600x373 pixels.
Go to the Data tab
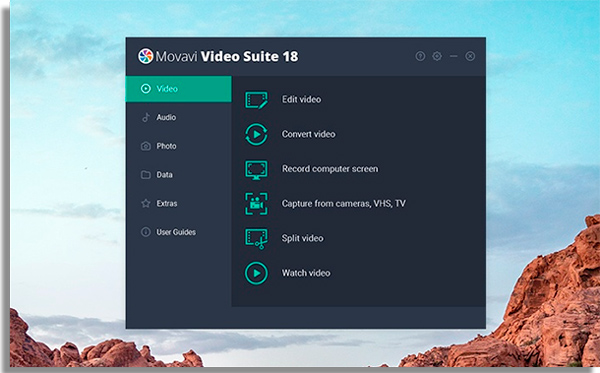point(179,175)
